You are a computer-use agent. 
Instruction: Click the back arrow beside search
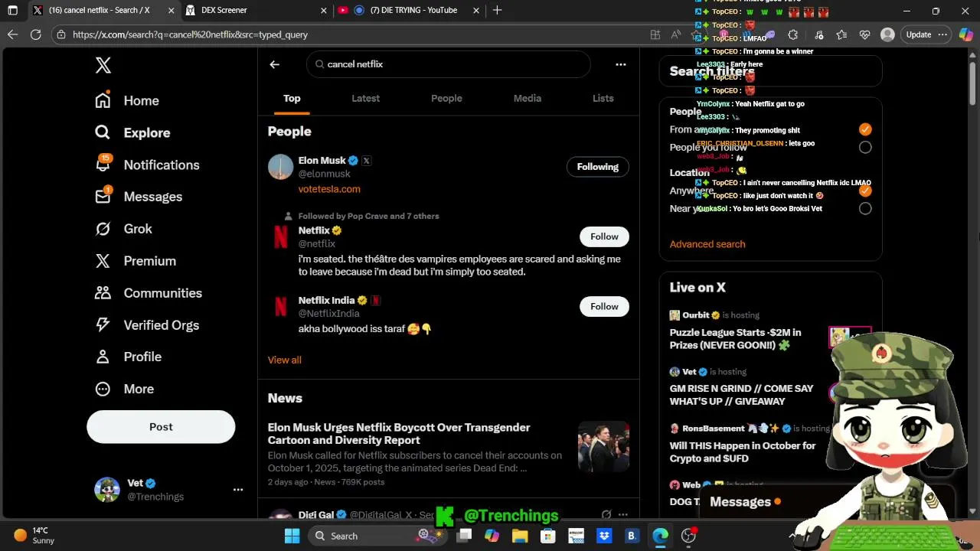coord(274,64)
